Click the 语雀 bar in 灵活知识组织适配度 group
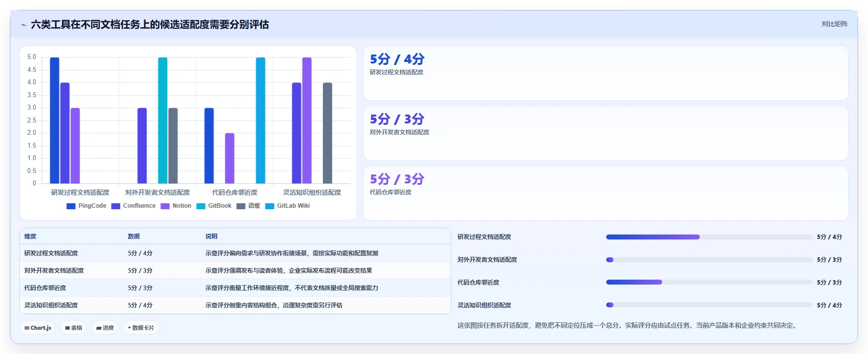The height and width of the screenshot is (354, 868). 327,133
